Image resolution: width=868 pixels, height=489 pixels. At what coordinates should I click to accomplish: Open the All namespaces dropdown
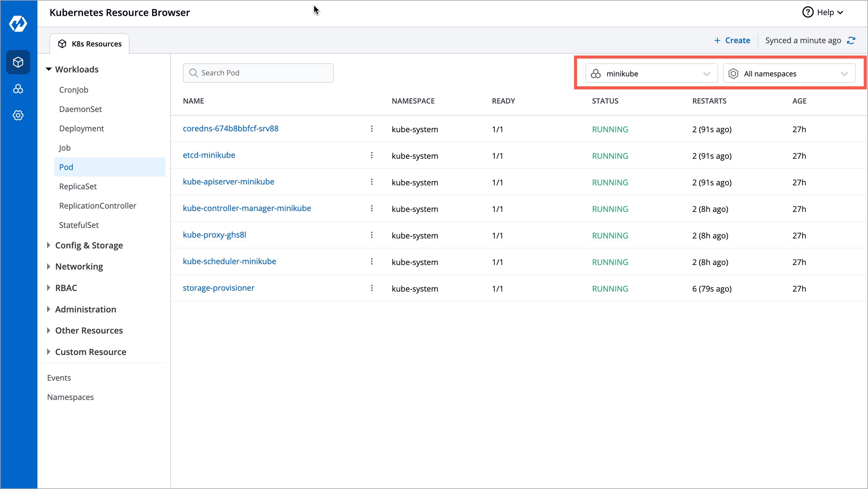click(x=789, y=74)
